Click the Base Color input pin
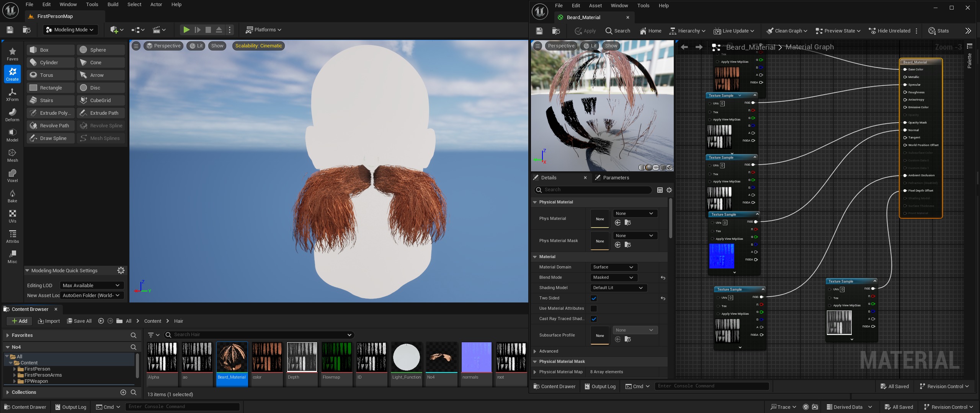Image resolution: width=980 pixels, height=413 pixels. 905,69
